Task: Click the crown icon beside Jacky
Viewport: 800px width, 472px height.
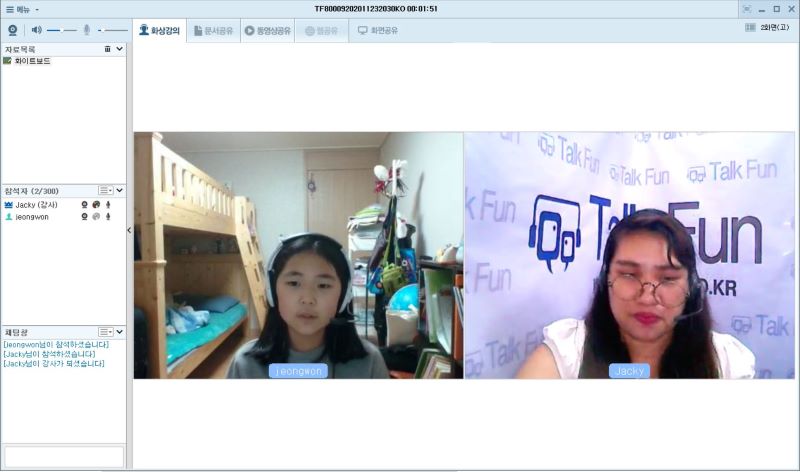Action: 9,204
